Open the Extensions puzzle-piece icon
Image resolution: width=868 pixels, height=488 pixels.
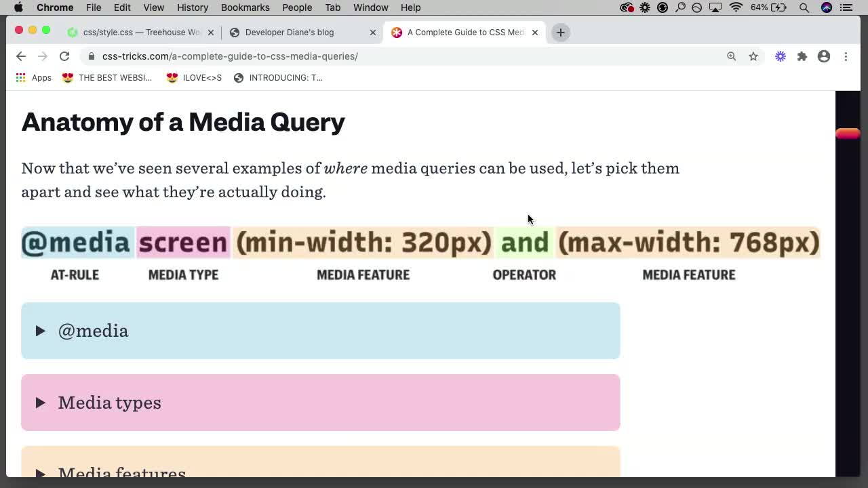802,56
